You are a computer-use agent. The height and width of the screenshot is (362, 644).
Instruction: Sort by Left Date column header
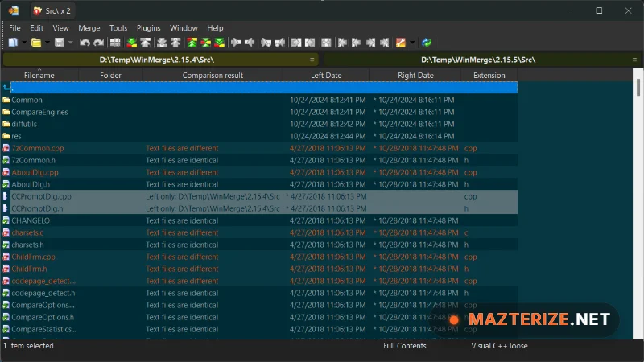tap(326, 75)
